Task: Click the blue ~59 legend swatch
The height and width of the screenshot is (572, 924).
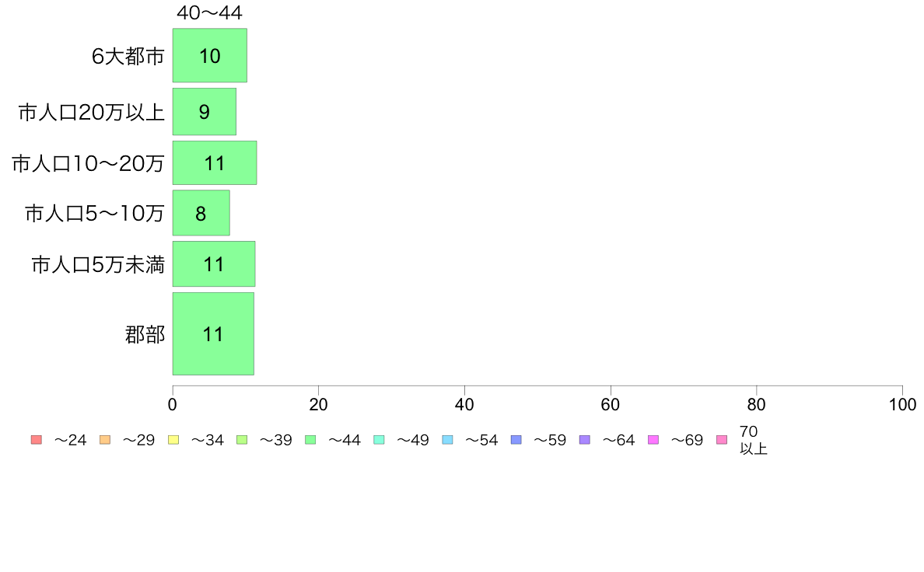Action: pos(516,440)
